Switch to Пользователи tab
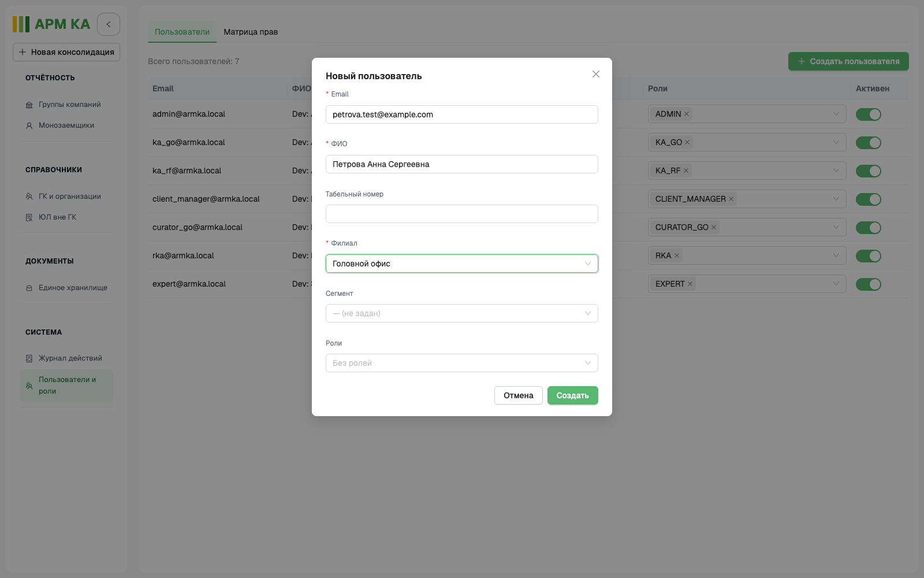Image resolution: width=924 pixels, height=578 pixels. (x=182, y=32)
